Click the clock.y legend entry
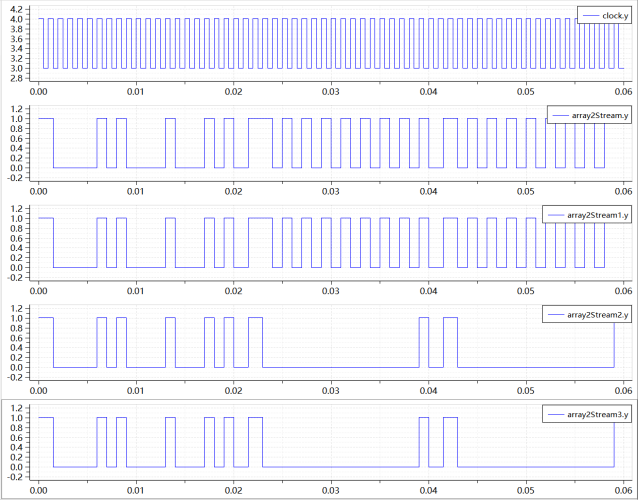The height and width of the screenshot is (500, 639). [x=604, y=15]
